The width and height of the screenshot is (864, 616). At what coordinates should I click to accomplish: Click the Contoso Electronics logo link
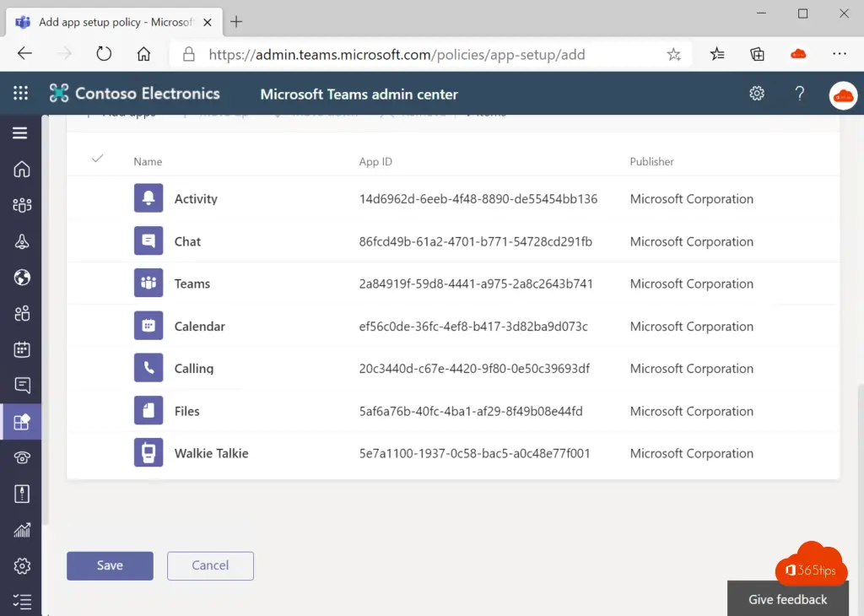(134, 94)
